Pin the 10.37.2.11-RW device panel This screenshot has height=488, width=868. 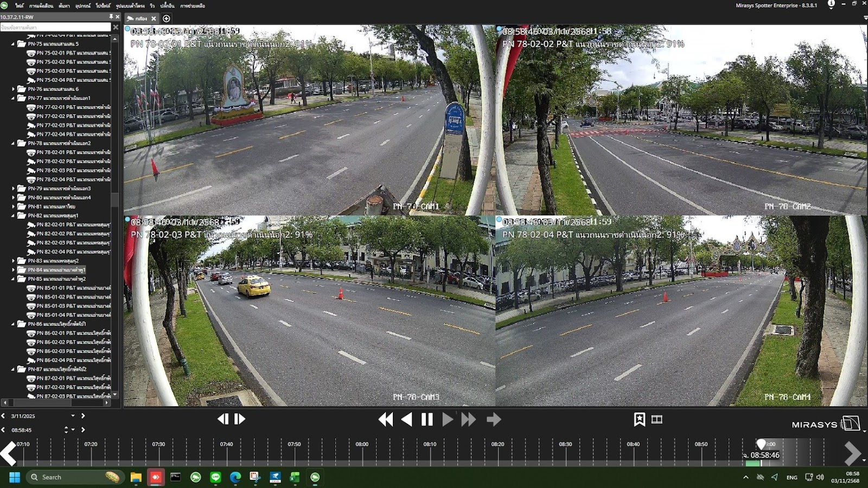pyautogui.click(x=111, y=17)
